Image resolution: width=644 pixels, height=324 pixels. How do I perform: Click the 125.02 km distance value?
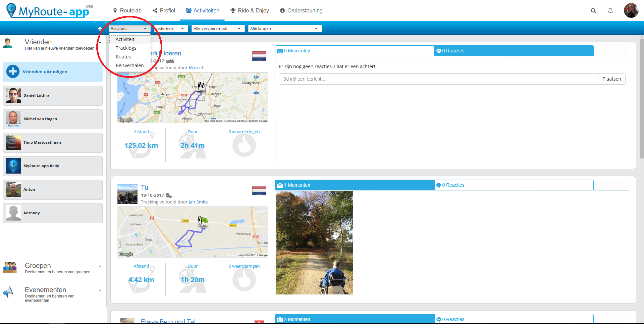tap(141, 145)
